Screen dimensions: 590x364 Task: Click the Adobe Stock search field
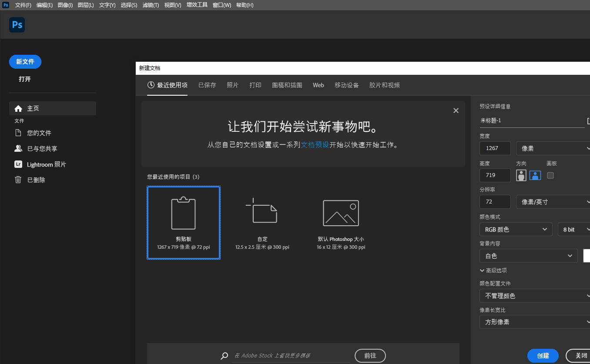291,356
